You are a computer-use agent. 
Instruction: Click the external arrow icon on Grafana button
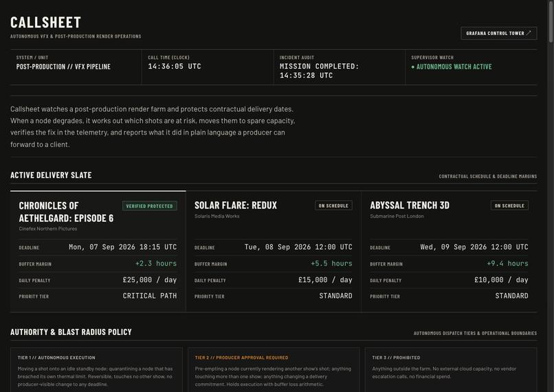pyautogui.click(x=529, y=33)
